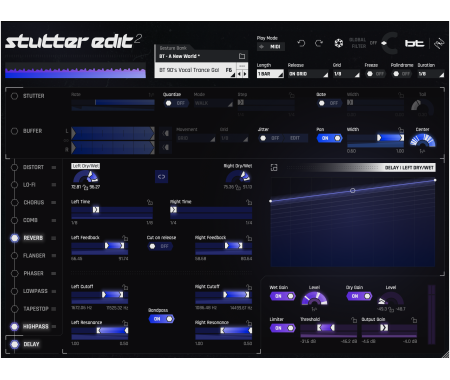
Task: Toggle Cut on release switch
Action: (x=160, y=246)
